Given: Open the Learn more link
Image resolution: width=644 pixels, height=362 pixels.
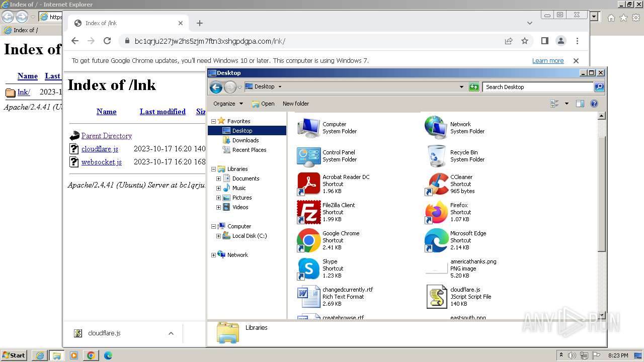Looking at the screenshot, I should click(548, 61).
